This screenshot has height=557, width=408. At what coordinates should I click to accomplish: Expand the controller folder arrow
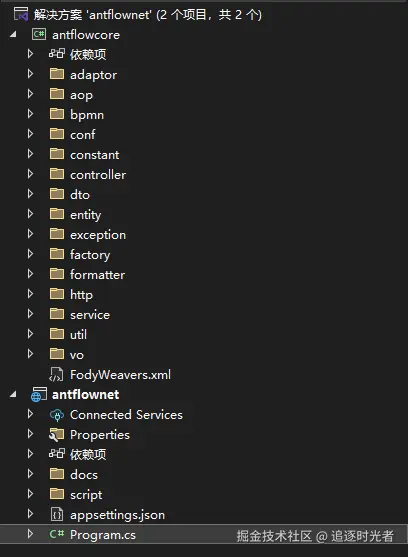coord(31,174)
